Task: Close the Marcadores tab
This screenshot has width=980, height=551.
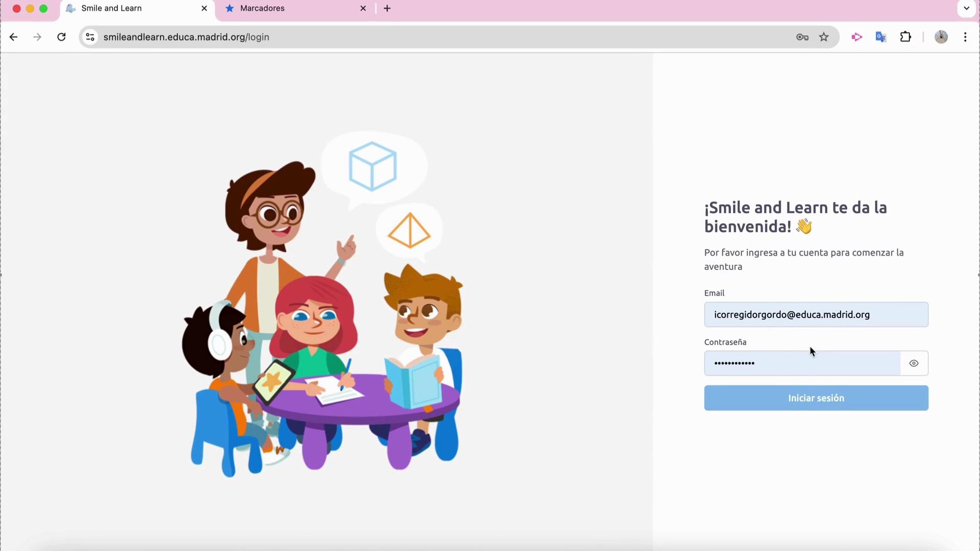Action: [363, 9]
